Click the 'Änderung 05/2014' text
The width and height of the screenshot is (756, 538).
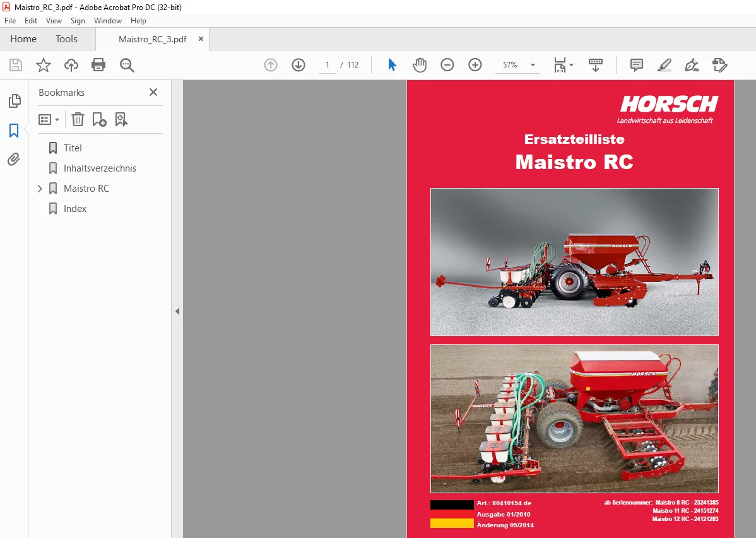click(x=505, y=525)
